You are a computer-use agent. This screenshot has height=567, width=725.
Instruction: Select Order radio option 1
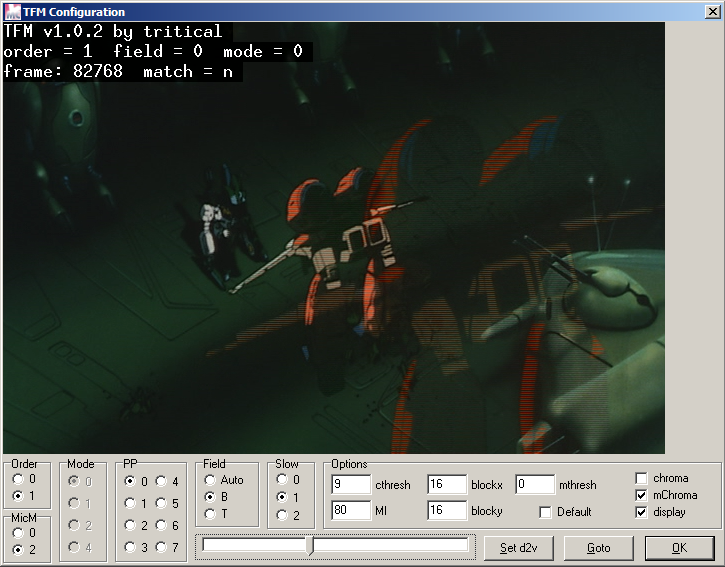click(x=18, y=496)
